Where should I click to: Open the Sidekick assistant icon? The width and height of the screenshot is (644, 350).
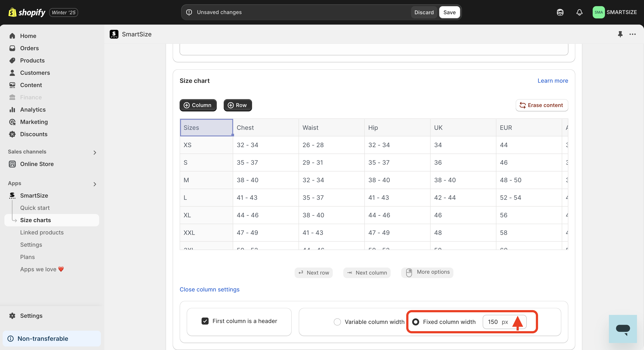tap(560, 12)
